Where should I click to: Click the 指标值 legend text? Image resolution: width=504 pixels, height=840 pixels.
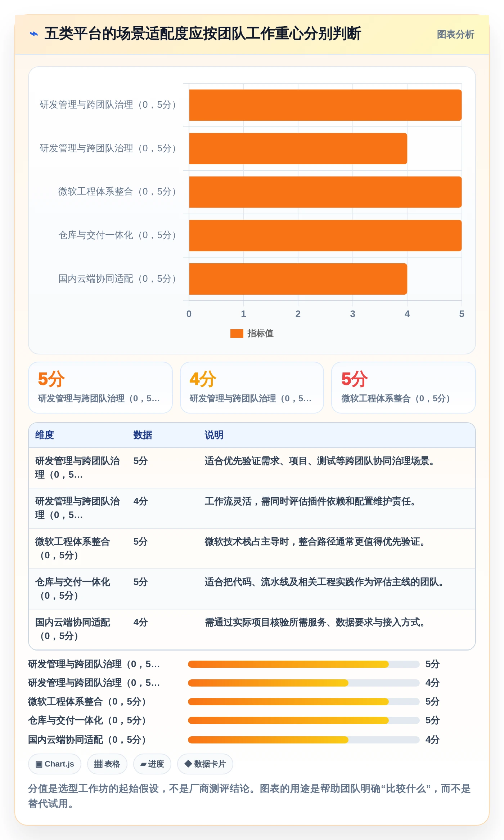coord(260,334)
